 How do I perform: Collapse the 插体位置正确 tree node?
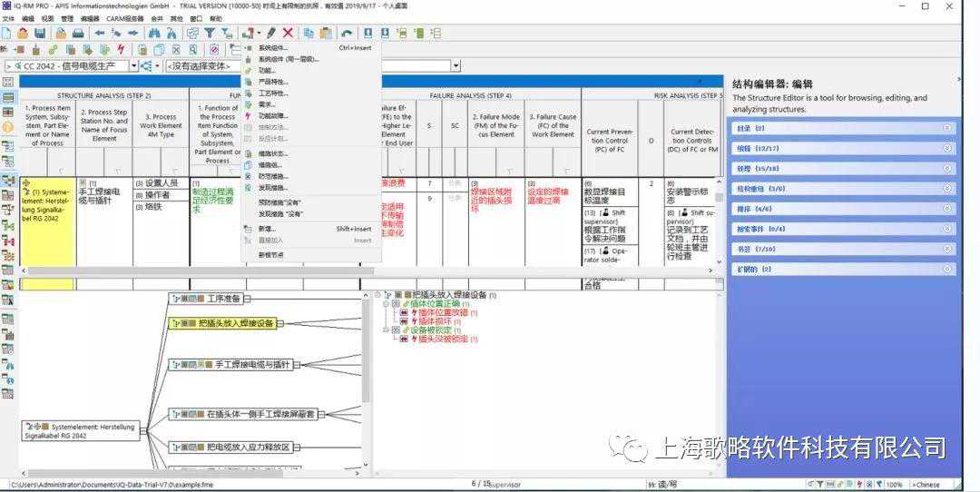385,304
